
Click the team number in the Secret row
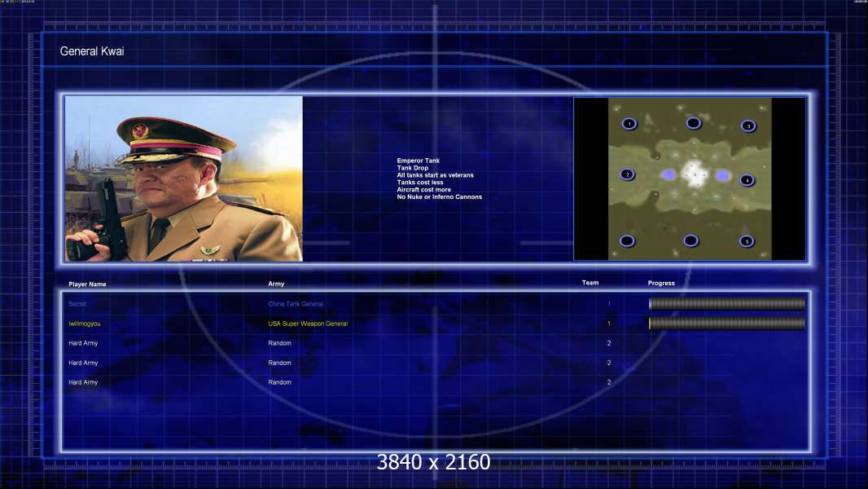coord(609,304)
